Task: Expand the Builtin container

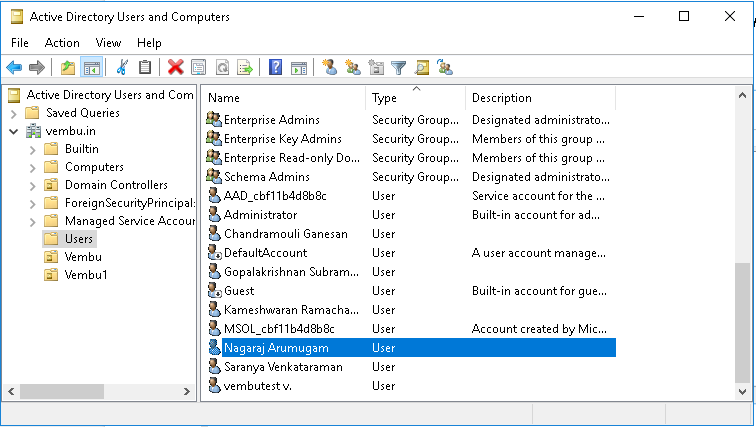Action: (x=32, y=150)
